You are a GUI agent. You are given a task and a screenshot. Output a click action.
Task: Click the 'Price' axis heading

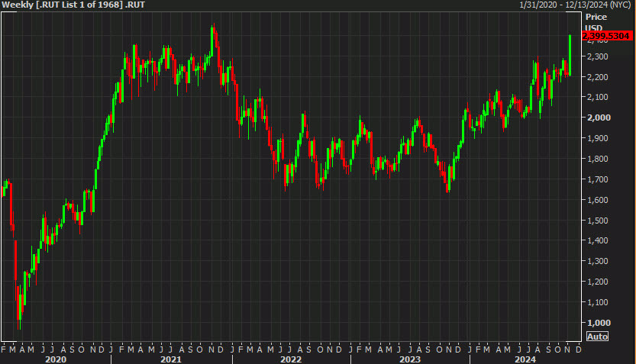(596, 17)
